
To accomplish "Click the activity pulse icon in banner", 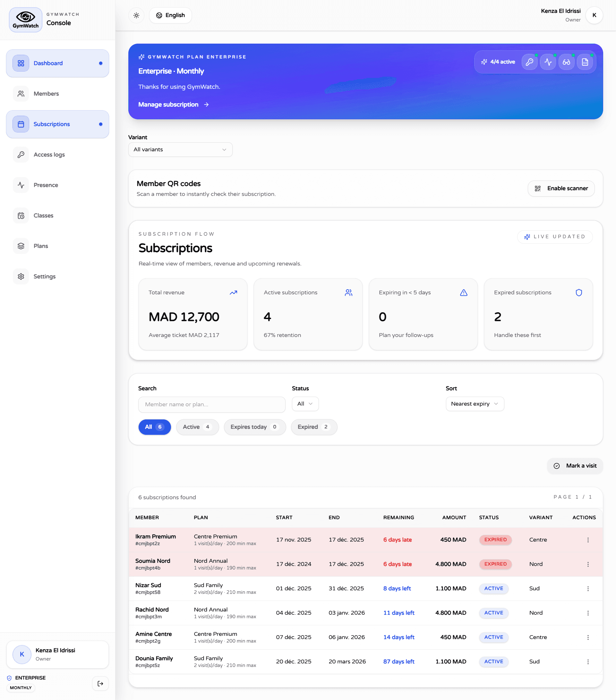I will coord(548,62).
